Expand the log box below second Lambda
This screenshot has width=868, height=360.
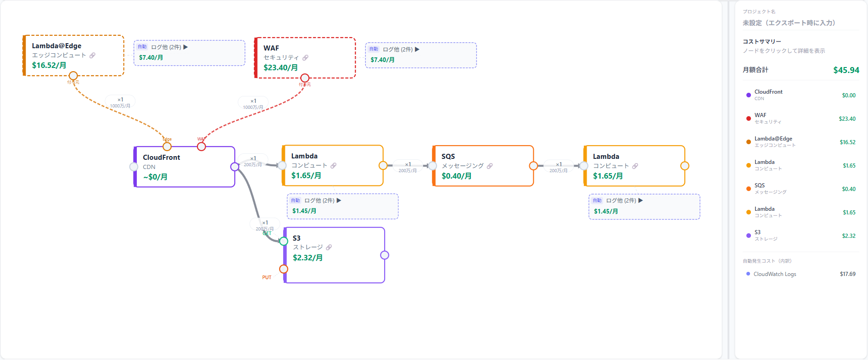click(644, 207)
